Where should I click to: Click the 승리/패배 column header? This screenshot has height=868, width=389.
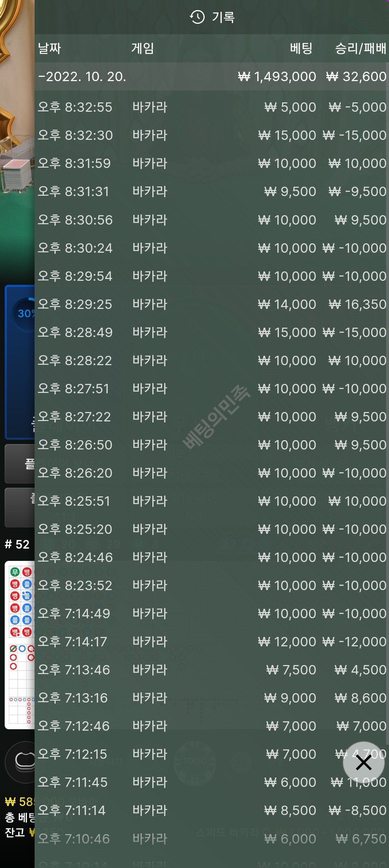point(361,48)
